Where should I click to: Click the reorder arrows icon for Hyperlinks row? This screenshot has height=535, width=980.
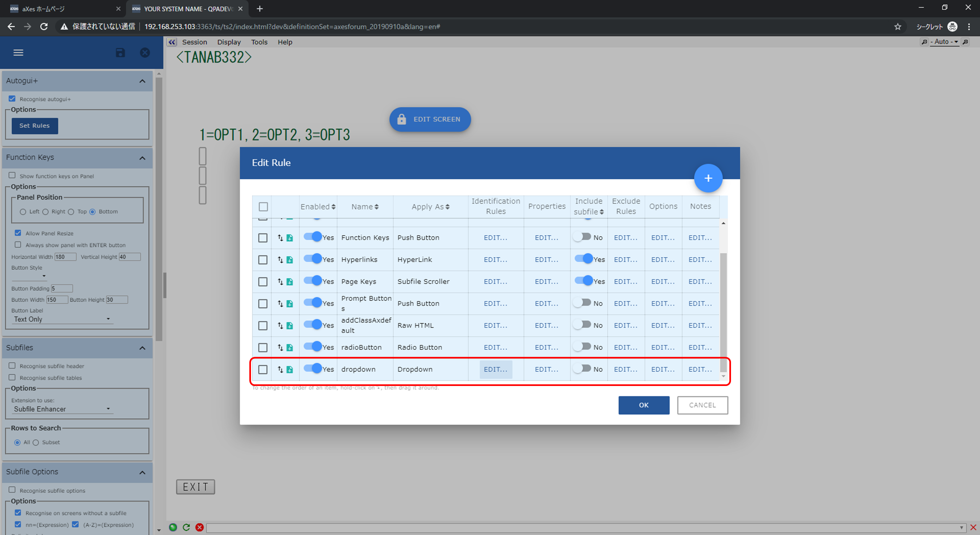click(280, 259)
